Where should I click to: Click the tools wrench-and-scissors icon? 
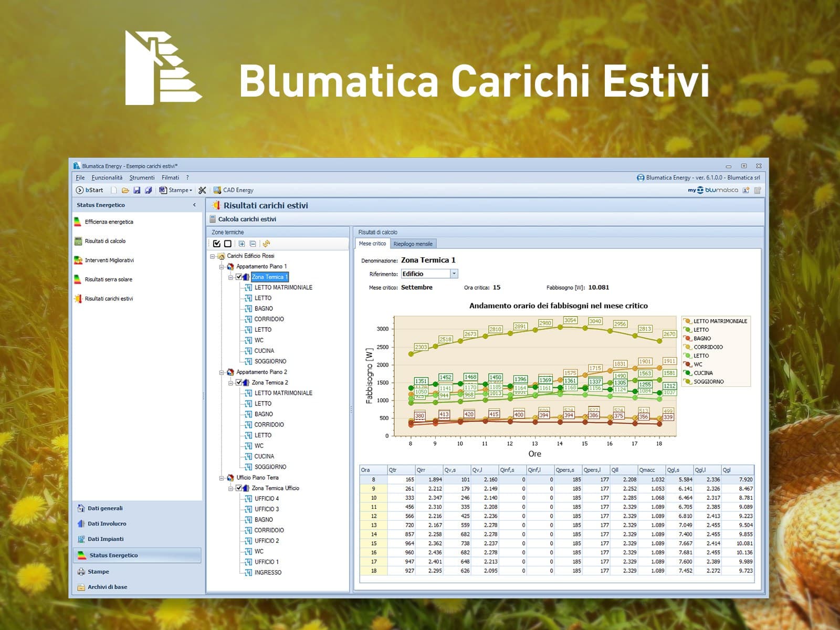pyautogui.click(x=202, y=190)
